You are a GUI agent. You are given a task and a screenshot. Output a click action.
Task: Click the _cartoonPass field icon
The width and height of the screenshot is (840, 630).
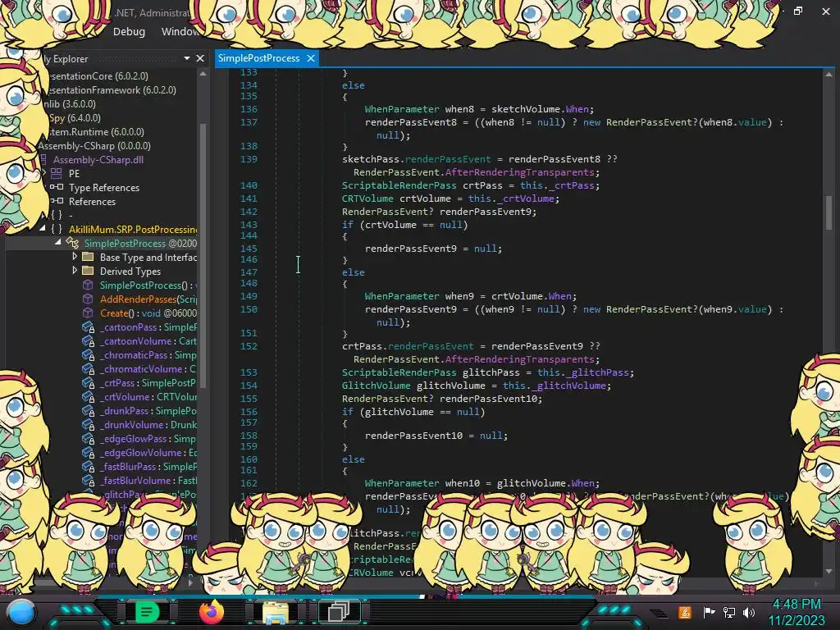point(89,326)
